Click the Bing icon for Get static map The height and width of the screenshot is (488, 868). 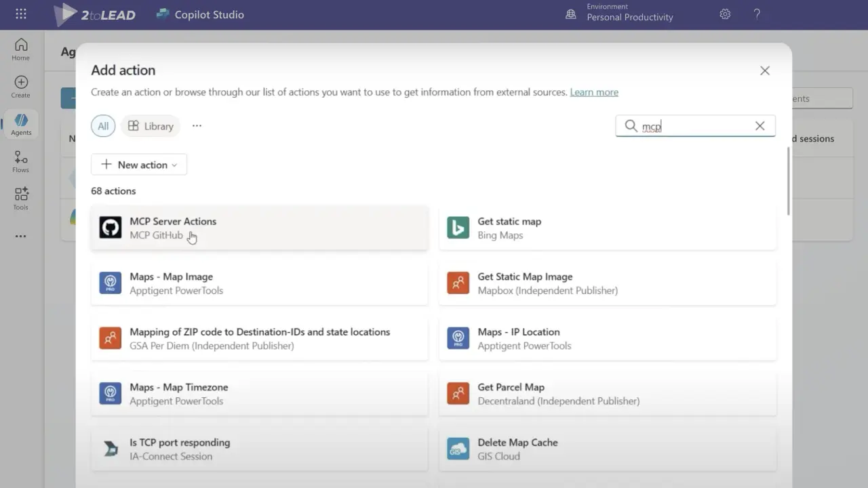[458, 228]
